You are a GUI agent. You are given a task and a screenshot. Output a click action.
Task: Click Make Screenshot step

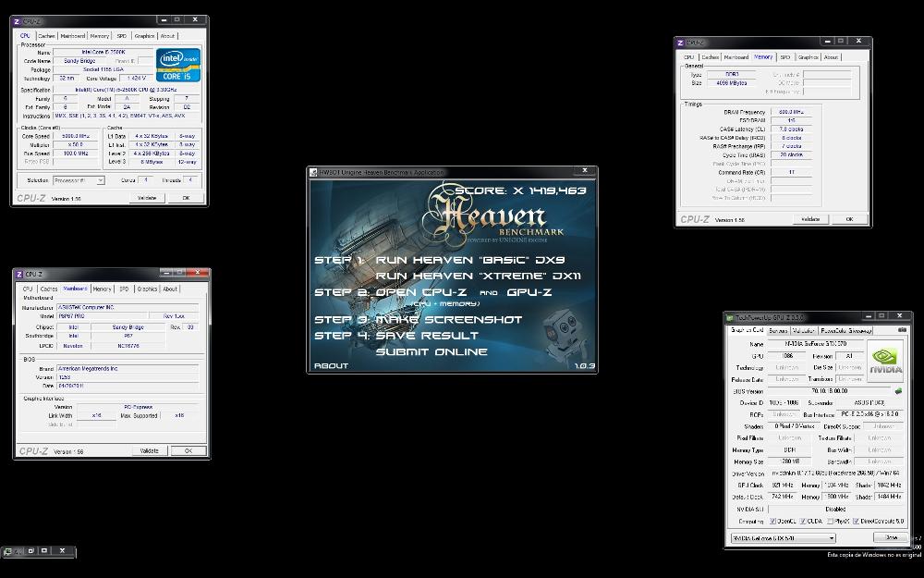[x=449, y=320]
